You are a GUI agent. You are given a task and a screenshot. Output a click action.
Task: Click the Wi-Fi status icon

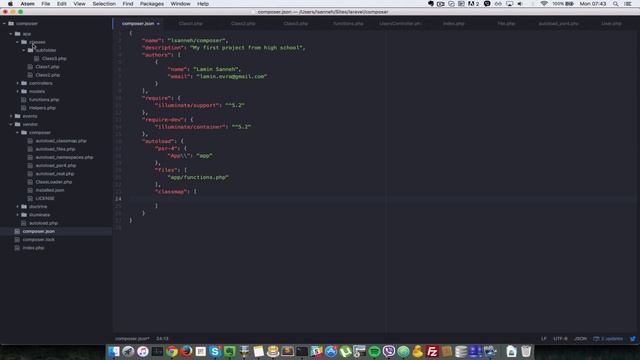click(x=544, y=4)
